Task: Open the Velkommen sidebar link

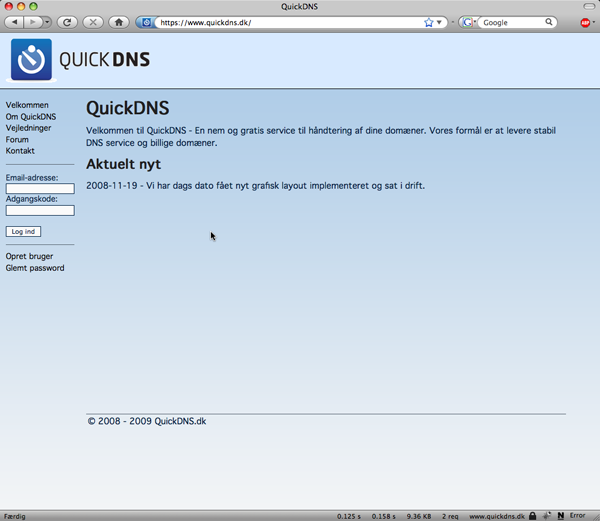Action: pyautogui.click(x=27, y=105)
